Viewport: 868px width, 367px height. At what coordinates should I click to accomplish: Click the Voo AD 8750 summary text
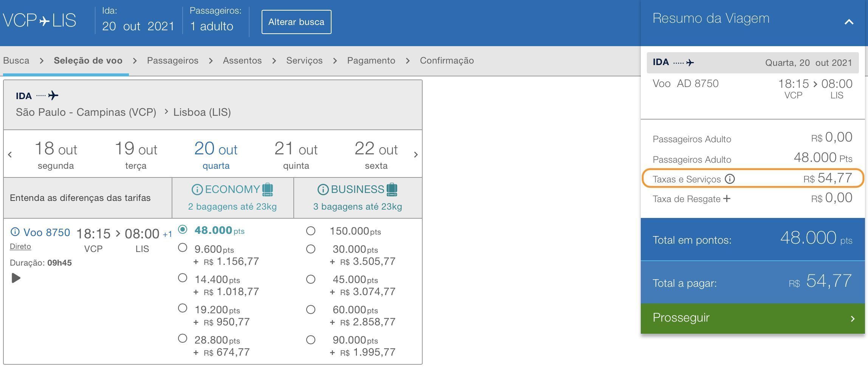pyautogui.click(x=686, y=84)
